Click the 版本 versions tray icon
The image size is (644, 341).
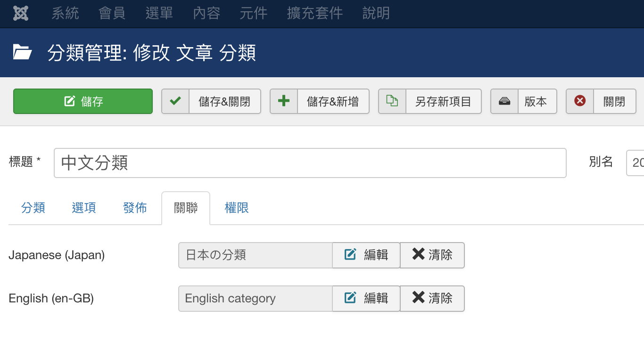pyautogui.click(x=504, y=101)
